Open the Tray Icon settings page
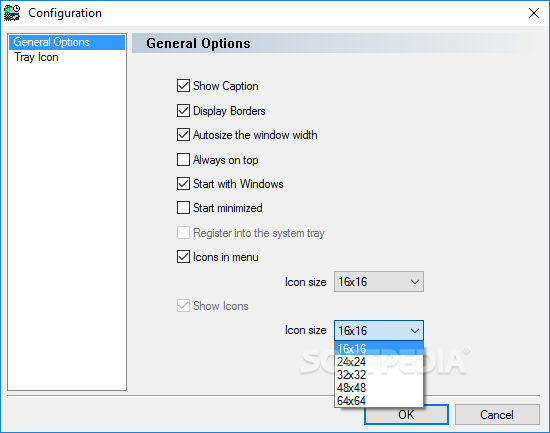This screenshot has height=433, width=550. (67, 57)
